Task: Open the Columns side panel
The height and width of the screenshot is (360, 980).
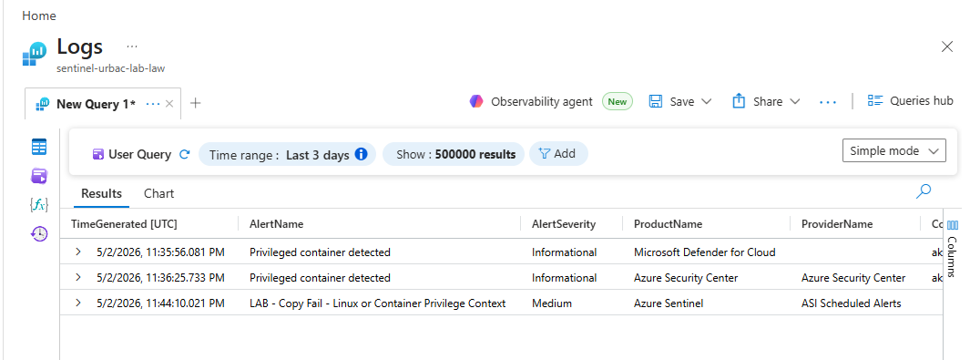Action: [x=953, y=248]
